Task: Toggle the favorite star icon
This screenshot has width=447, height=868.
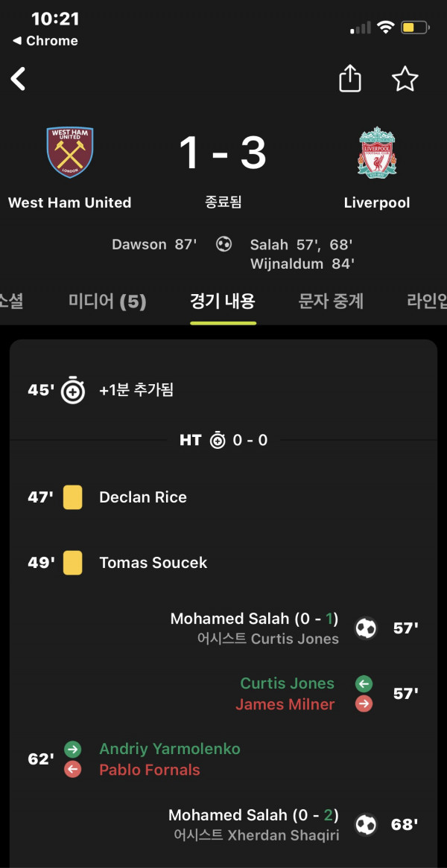Action: coord(405,79)
